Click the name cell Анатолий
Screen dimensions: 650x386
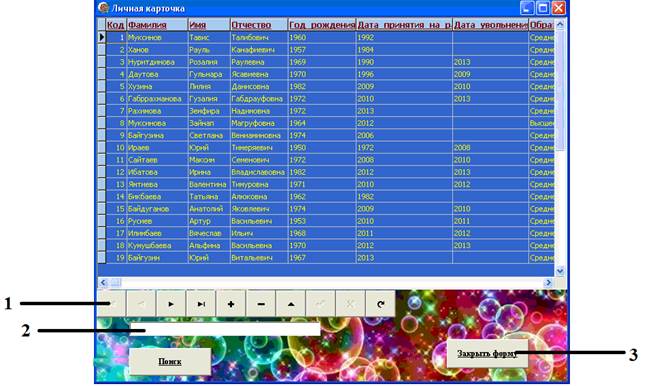coord(209,209)
